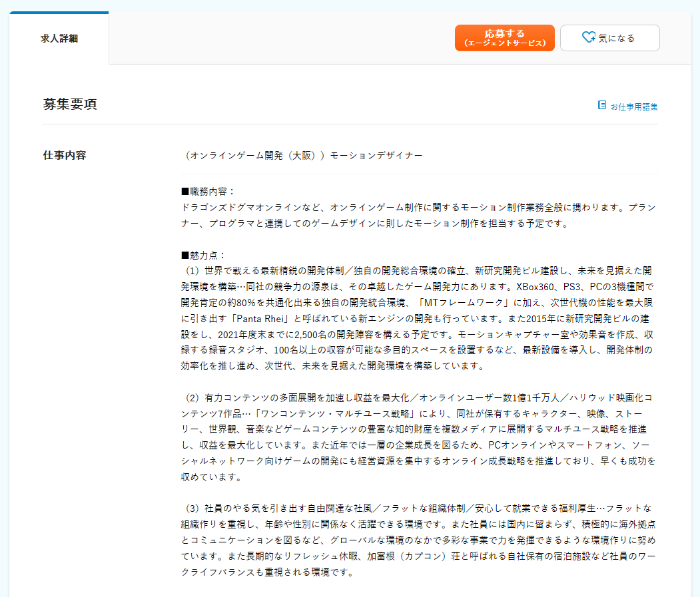Click the line starting 録する録音スタジオ
Viewport: 700px width, 597px height.
(418, 350)
